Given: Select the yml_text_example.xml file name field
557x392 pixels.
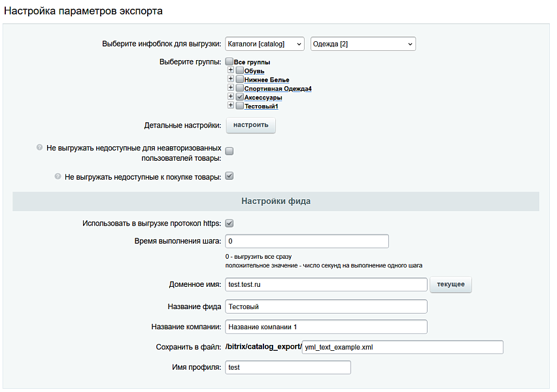Looking at the screenshot, I should 403,347.
